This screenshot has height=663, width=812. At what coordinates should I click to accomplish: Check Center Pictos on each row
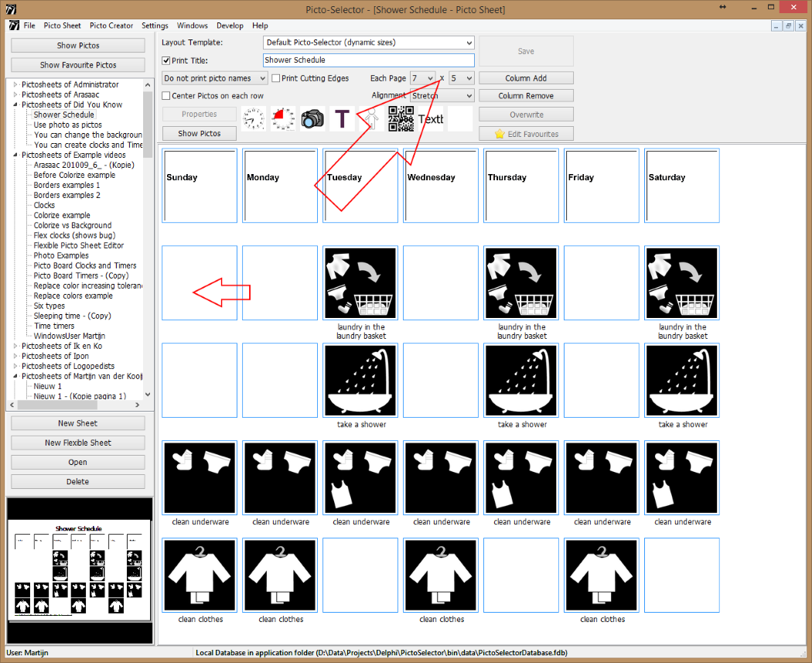pyautogui.click(x=166, y=96)
